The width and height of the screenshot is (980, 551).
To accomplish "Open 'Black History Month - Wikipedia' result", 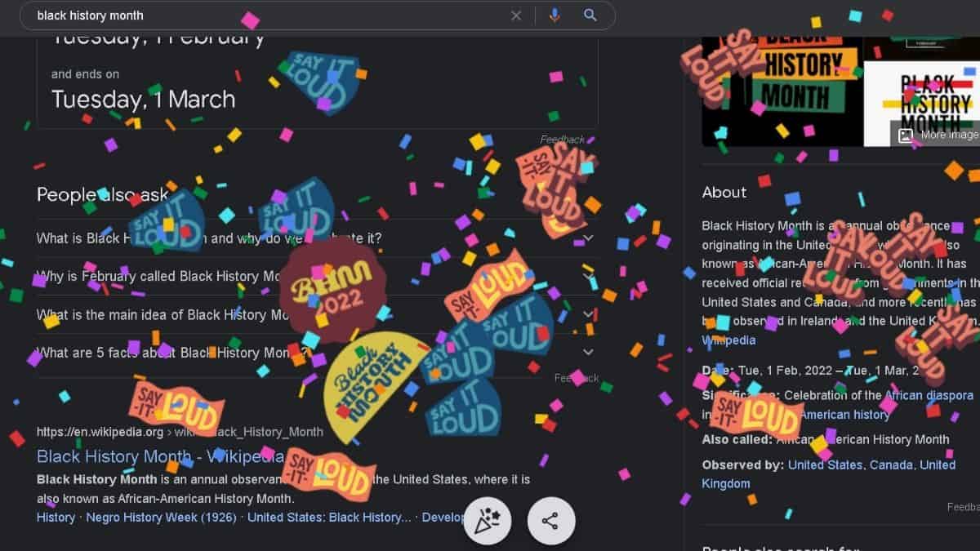I will (x=159, y=455).
